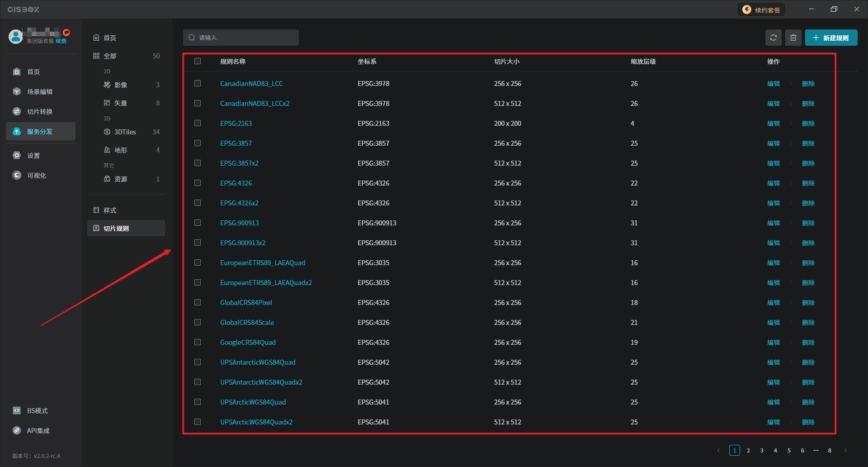Open the 样式 styles menu item

[x=110, y=210]
